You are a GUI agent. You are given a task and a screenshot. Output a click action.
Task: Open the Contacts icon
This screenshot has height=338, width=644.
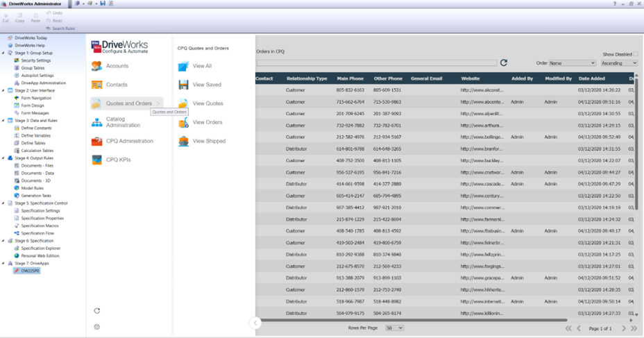point(97,85)
